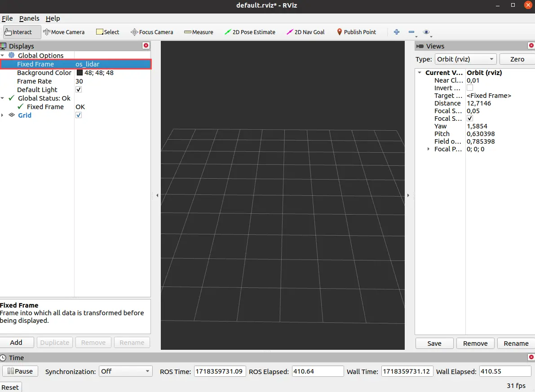Image resolution: width=535 pixels, height=392 pixels.
Task: Expand the Grid display tree item
Action: point(3,115)
